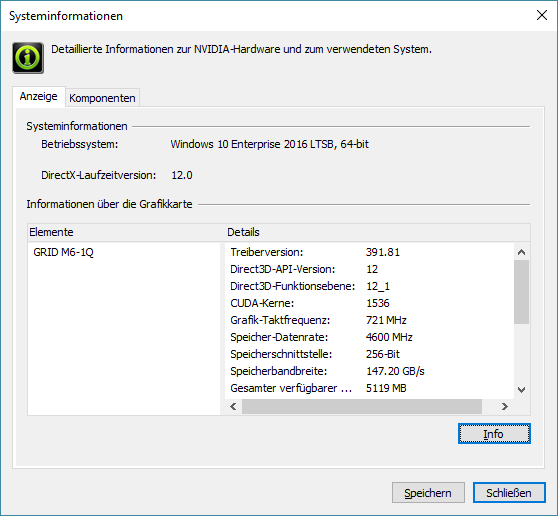
Task: Click the Systeminformationen window title text
Action: pos(66,16)
